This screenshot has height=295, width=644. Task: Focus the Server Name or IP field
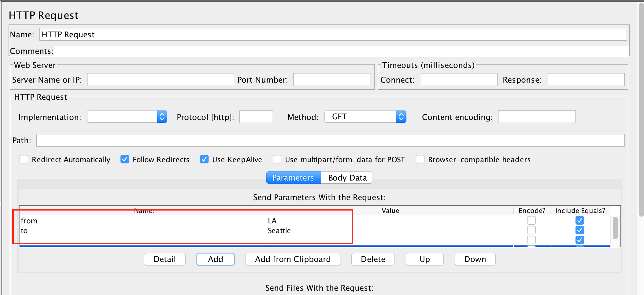[161, 80]
